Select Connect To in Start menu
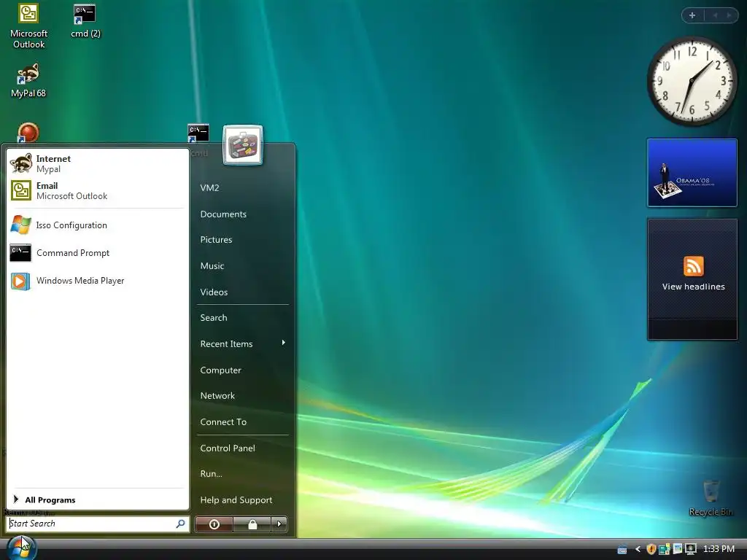Viewport: 747px width, 560px height. coord(223,422)
